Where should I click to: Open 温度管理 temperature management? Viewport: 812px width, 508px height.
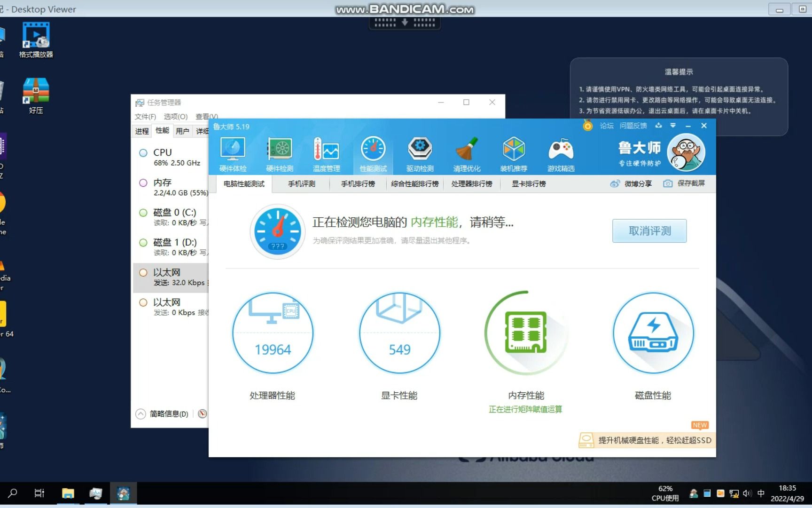pos(326,153)
